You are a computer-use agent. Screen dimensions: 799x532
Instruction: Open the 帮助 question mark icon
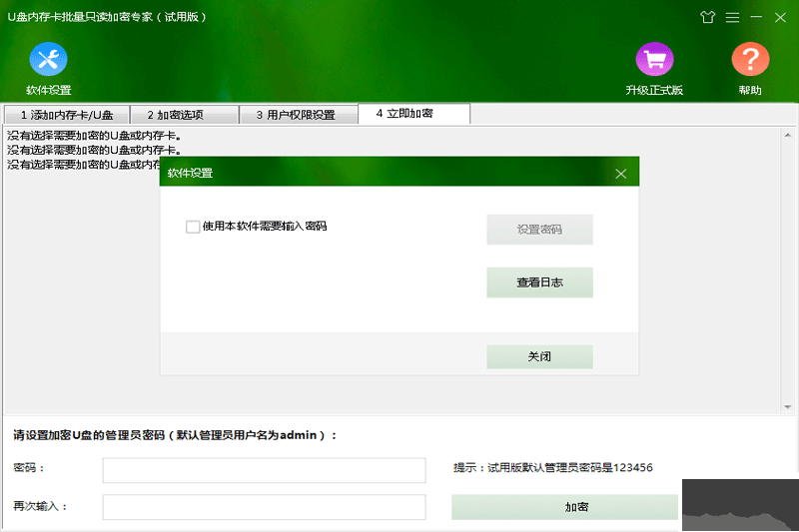[x=750, y=59]
